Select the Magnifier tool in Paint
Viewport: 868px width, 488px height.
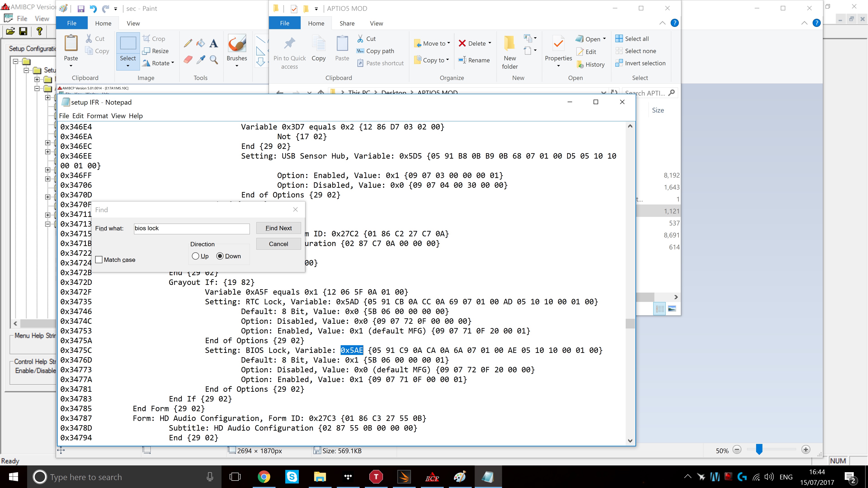tap(214, 60)
